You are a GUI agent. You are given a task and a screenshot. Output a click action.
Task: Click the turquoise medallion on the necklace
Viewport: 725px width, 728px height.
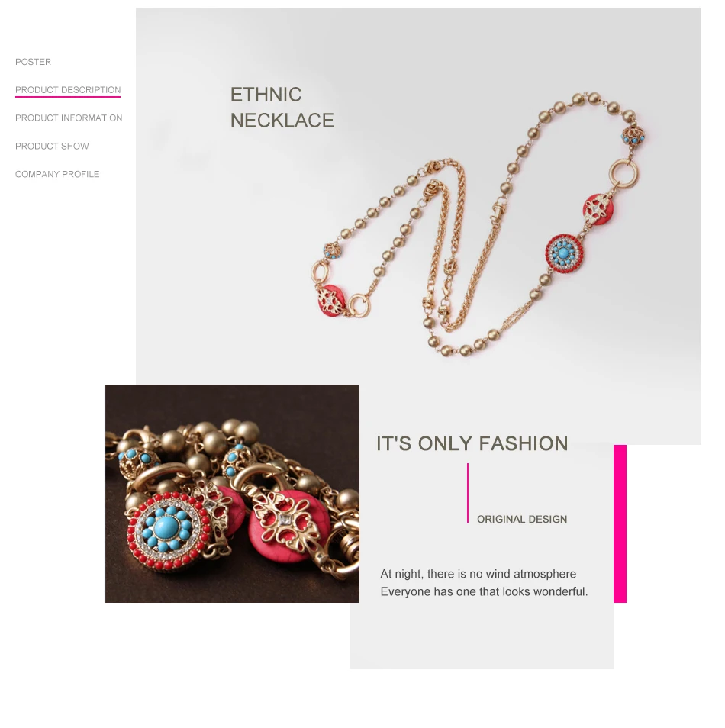coord(564,253)
